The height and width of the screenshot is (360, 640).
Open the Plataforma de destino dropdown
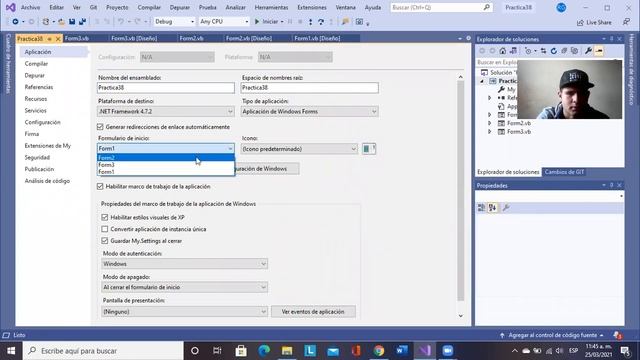coord(166,111)
